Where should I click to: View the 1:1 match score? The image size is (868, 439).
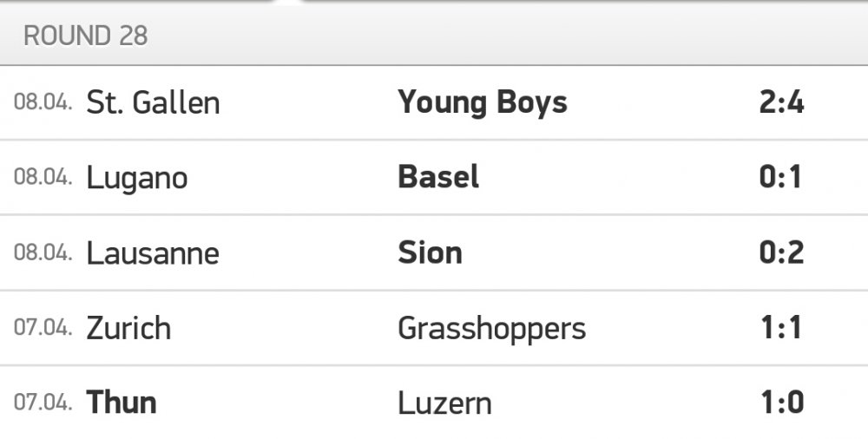(782, 327)
